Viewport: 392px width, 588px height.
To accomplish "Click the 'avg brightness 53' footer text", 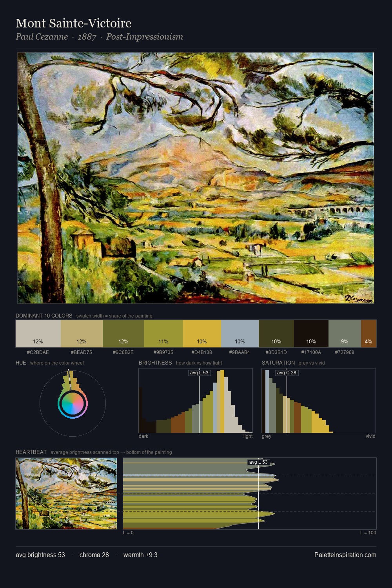I will point(40,555).
